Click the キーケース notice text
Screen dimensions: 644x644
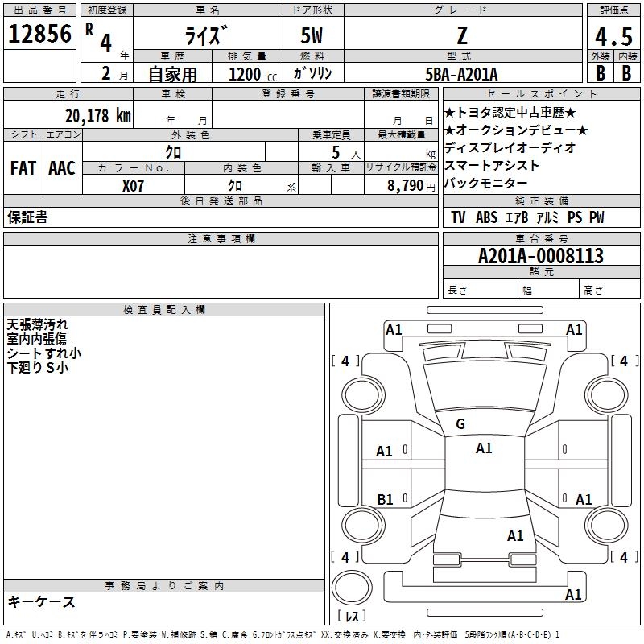pos(42,601)
